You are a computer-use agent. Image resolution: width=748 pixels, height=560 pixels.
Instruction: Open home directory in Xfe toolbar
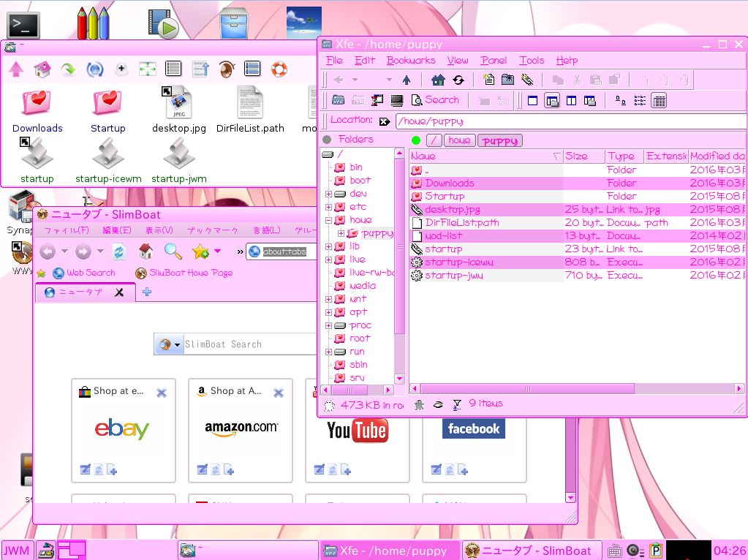[437, 80]
